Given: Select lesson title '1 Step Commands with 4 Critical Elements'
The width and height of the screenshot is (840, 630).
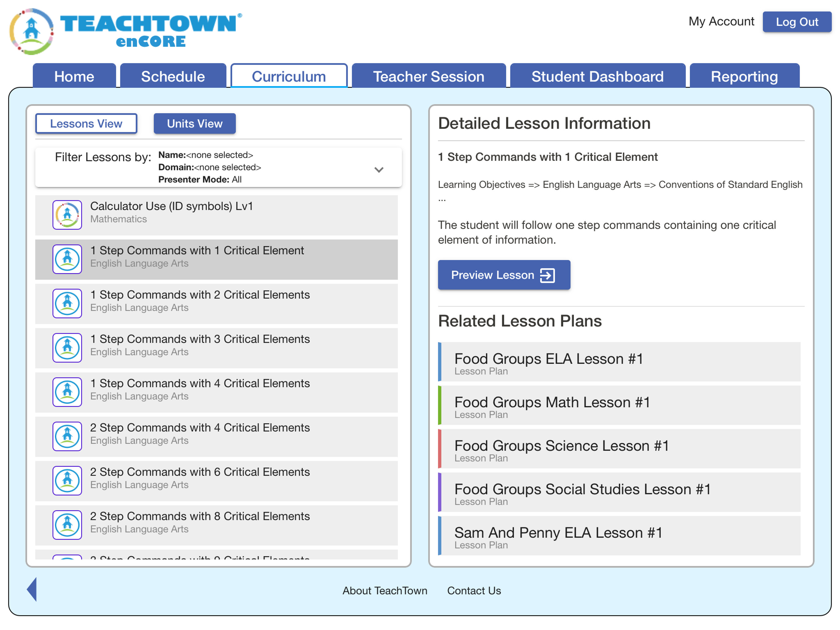Looking at the screenshot, I should [200, 383].
